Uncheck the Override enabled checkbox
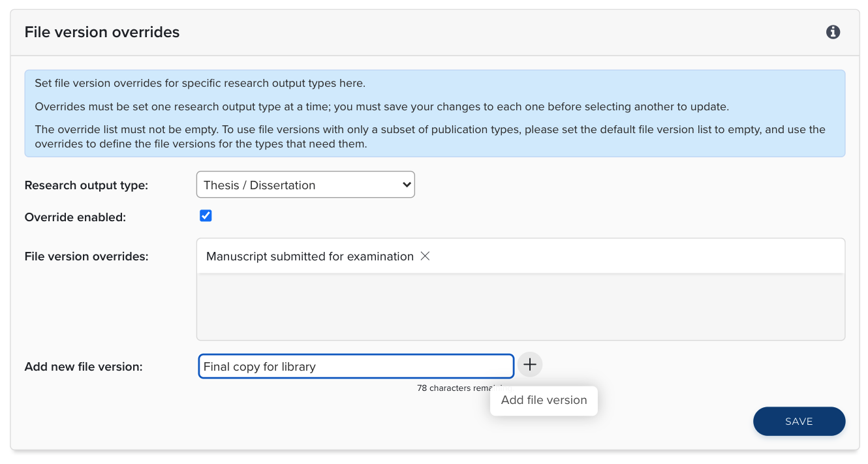 [x=206, y=216]
